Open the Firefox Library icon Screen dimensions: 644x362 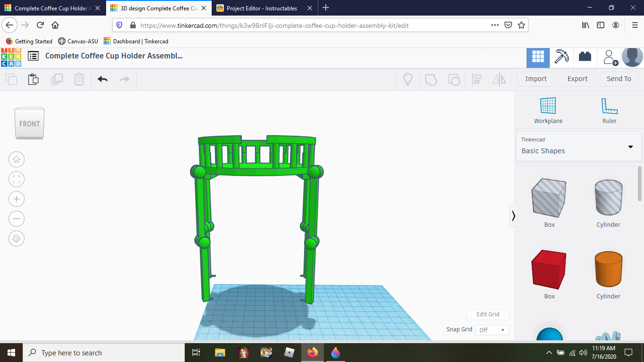[x=586, y=25]
